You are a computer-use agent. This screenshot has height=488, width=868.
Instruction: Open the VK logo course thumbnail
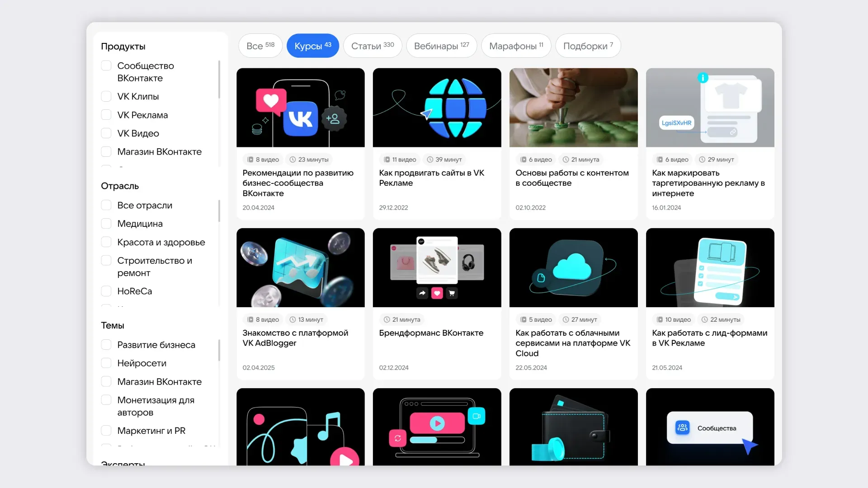(301, 108)
